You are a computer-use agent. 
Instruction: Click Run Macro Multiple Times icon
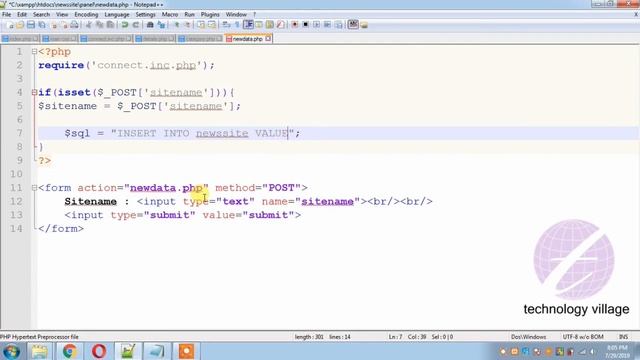click(x=327, y=25)
